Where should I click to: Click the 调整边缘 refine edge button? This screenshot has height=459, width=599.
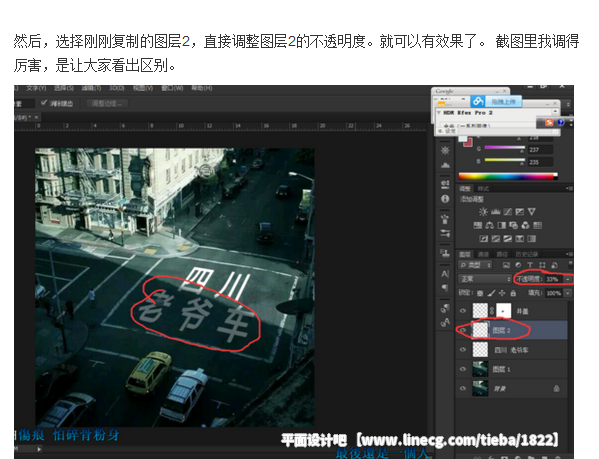[x=107, y=103]
